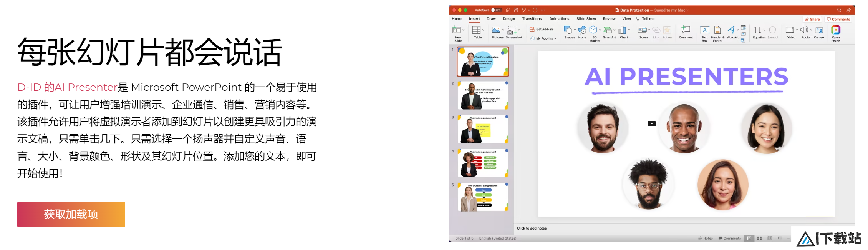Open the Slide Show tab
This screenshot has height=250, width=868.
pyautogui.click(x=586, y=19)
